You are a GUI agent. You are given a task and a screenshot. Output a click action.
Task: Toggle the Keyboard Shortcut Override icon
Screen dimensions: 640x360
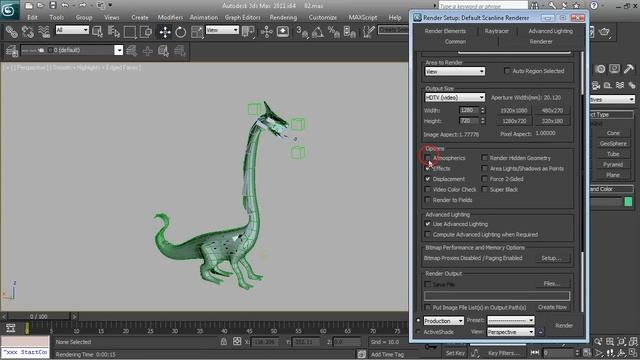(282, 31)
